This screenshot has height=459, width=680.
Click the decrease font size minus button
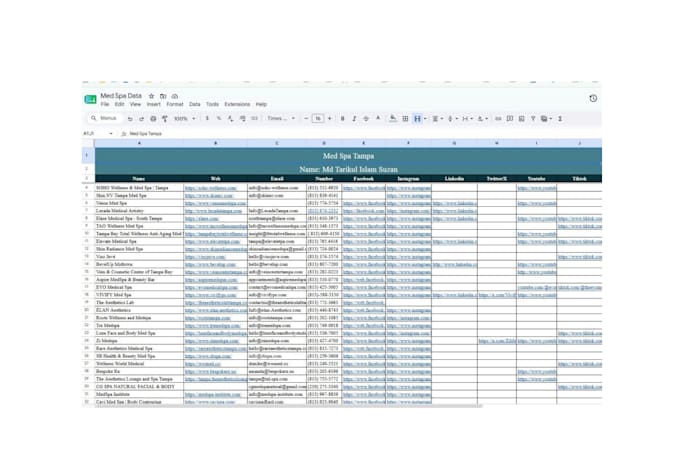tap(306, 118)
